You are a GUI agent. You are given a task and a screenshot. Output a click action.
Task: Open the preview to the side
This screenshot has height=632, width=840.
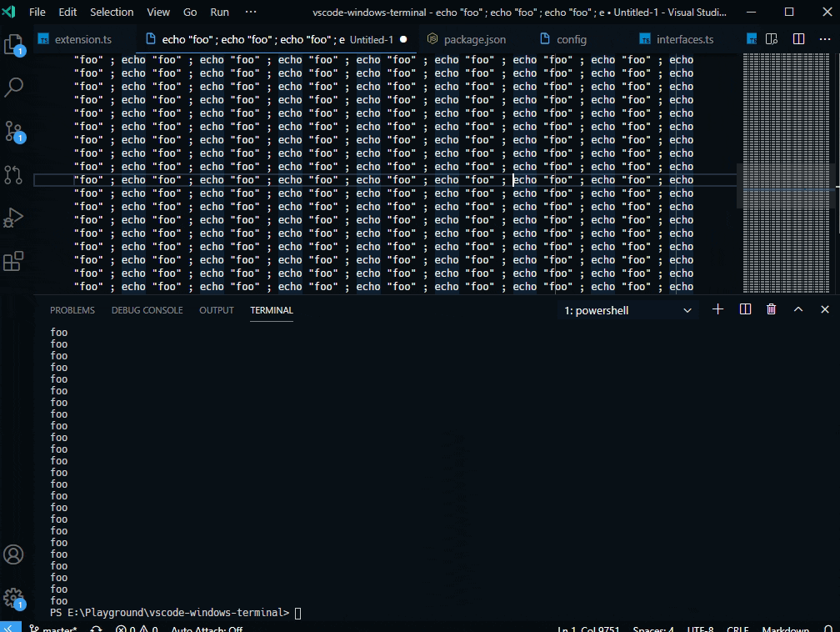click(x=772, y=39)
